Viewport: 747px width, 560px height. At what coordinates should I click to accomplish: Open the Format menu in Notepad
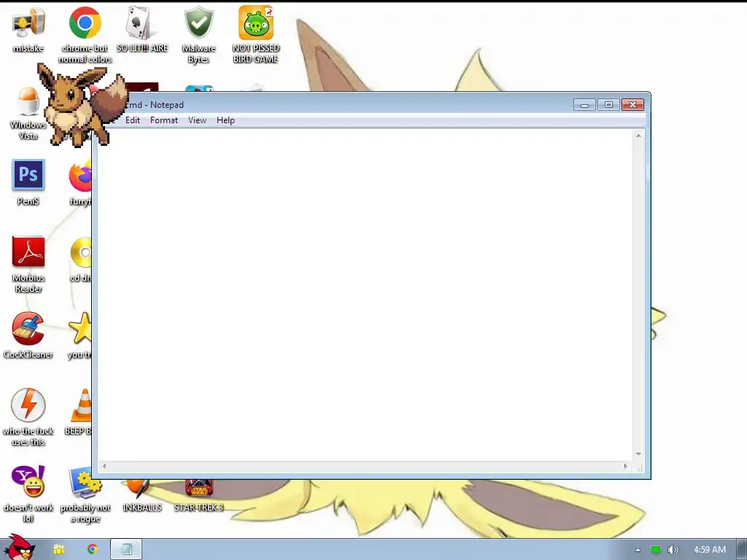pyautogui.click(x=164, y=120)
